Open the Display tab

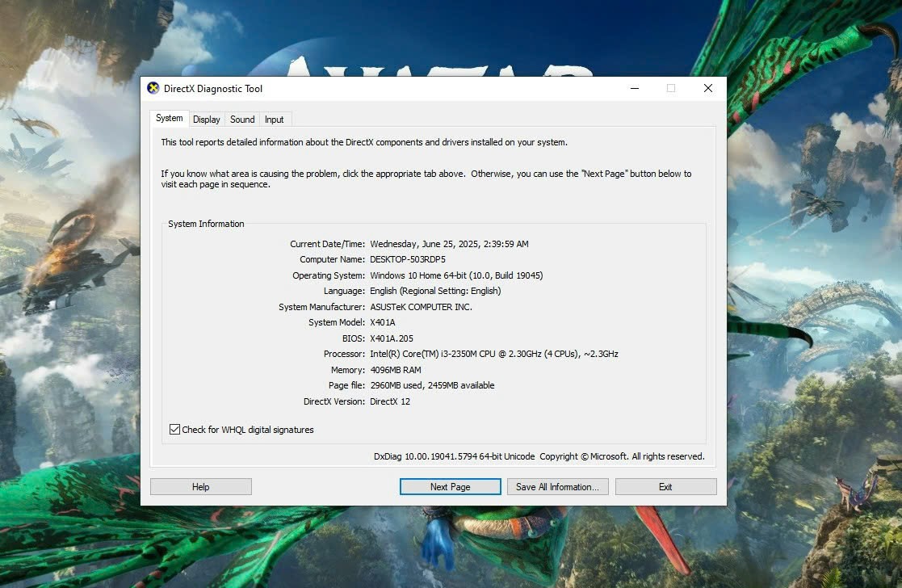pos(207,119)
